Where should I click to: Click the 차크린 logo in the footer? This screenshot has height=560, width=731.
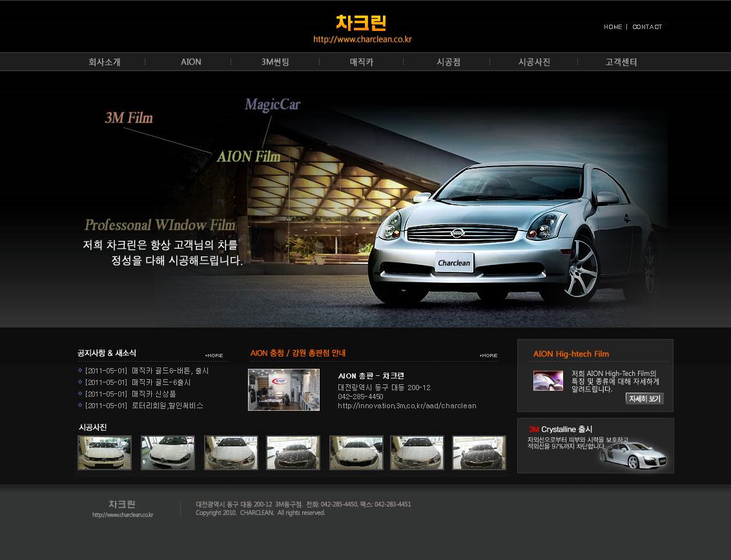122,504
